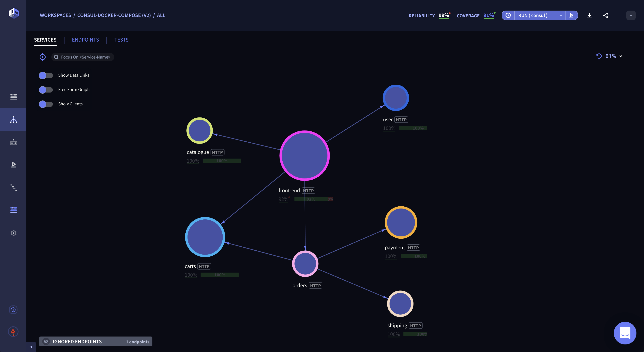The width and height of the screenshot is (644, 352).
Task: Switch to the TESTS tab
Action: (121, 40)
